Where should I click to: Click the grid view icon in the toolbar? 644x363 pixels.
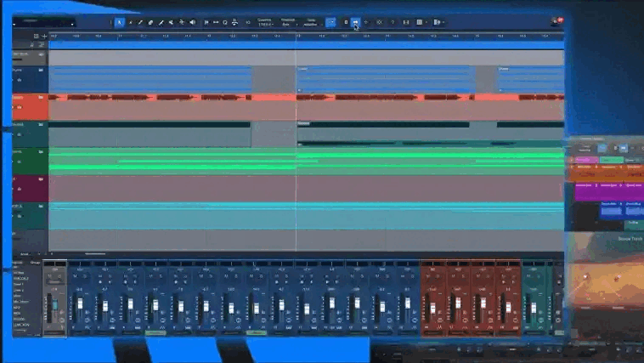[x=420, y=22]
